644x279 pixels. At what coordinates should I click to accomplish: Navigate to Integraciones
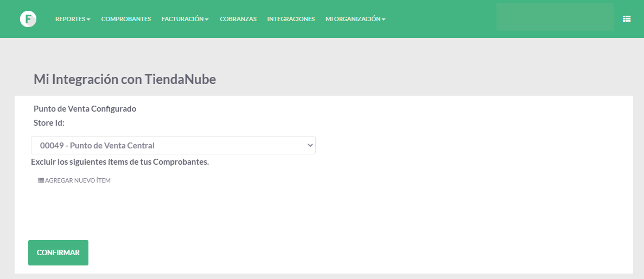click(x=291, y=19)
